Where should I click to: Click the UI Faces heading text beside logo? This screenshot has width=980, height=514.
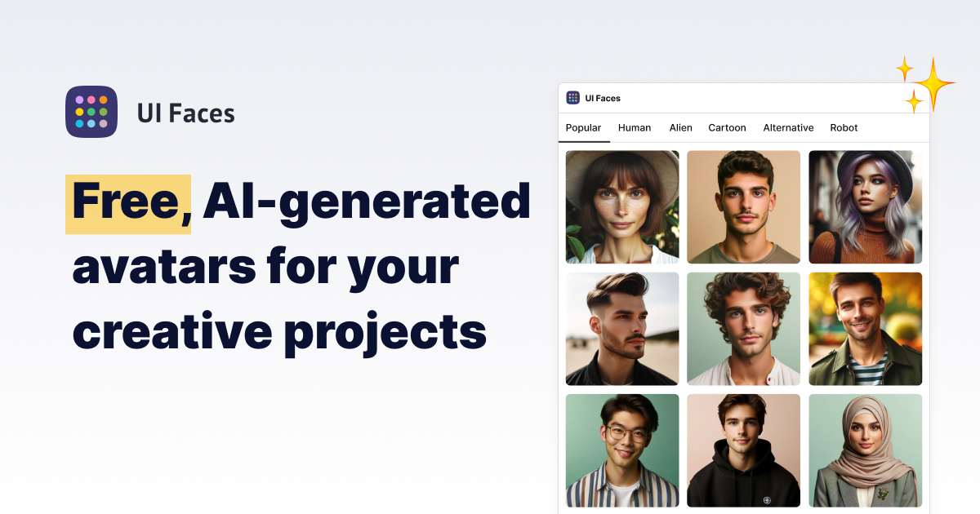coord(186,113)
